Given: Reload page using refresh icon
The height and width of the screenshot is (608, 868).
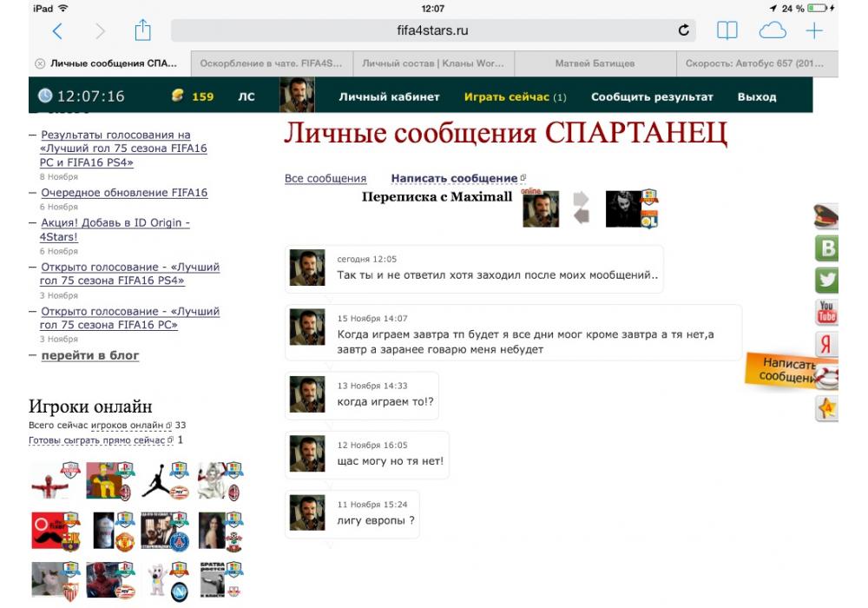Looking at the screenshot, I should pos(684,30).
